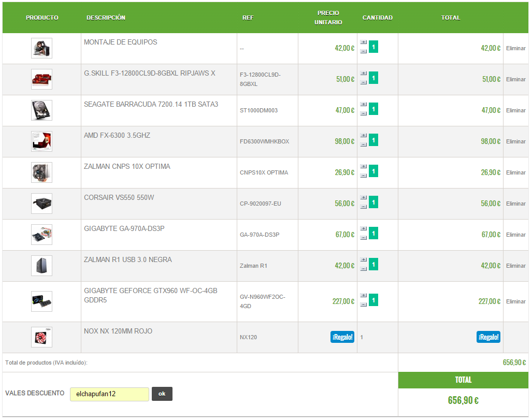Increase quantity of ZALMAN R1 USB 3.0 NEGRA
The height and width of the screenshot is (420, 532).
pyautogui.click(x=363, y=259)
